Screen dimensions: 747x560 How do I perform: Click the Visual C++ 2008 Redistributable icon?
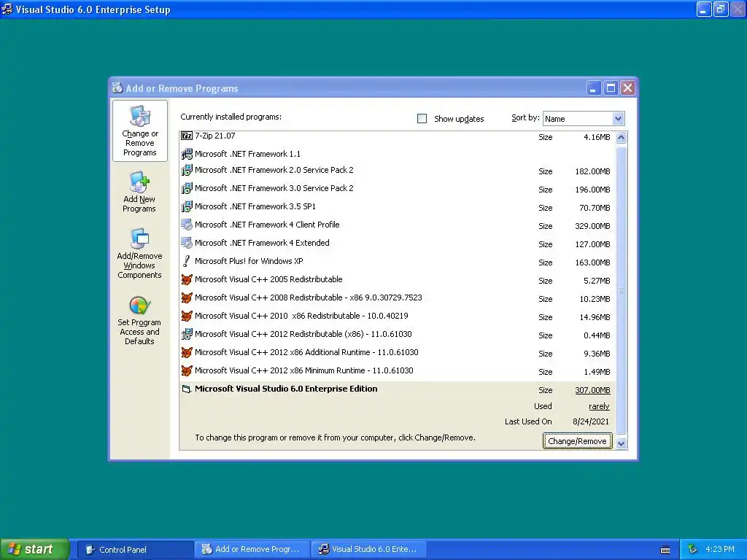187,297
